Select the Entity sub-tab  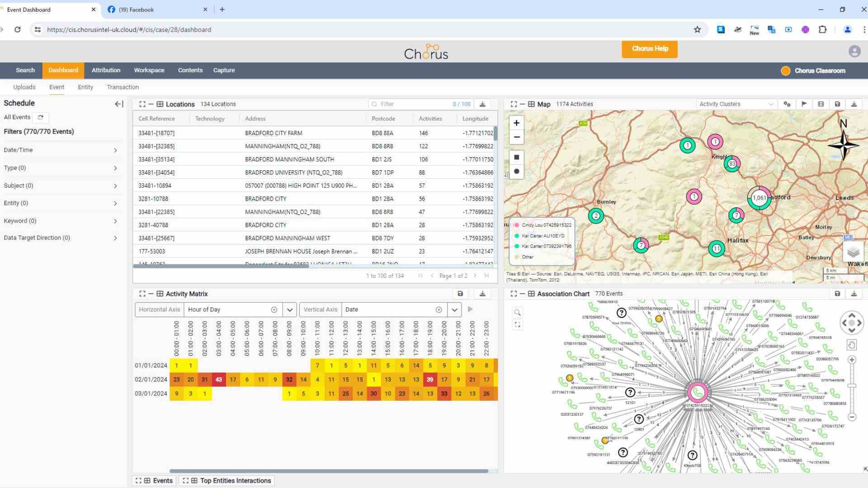(x=85, y=87)
